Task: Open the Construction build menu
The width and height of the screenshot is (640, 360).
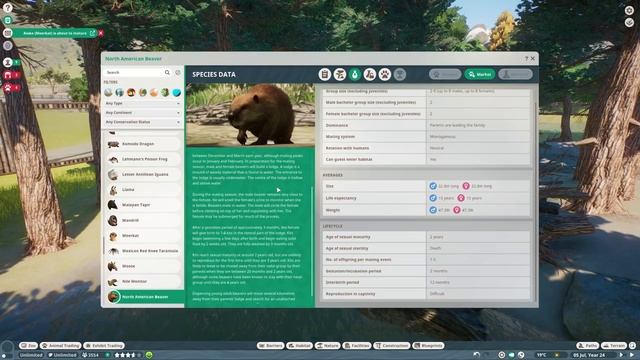Action: [392, 346]
